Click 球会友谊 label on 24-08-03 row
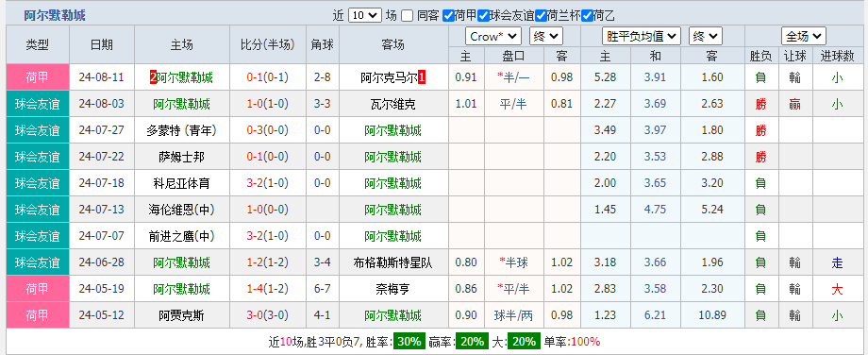The height and width of the screenshot is (355, 868). pyautogui.click(x=38, y=104)
